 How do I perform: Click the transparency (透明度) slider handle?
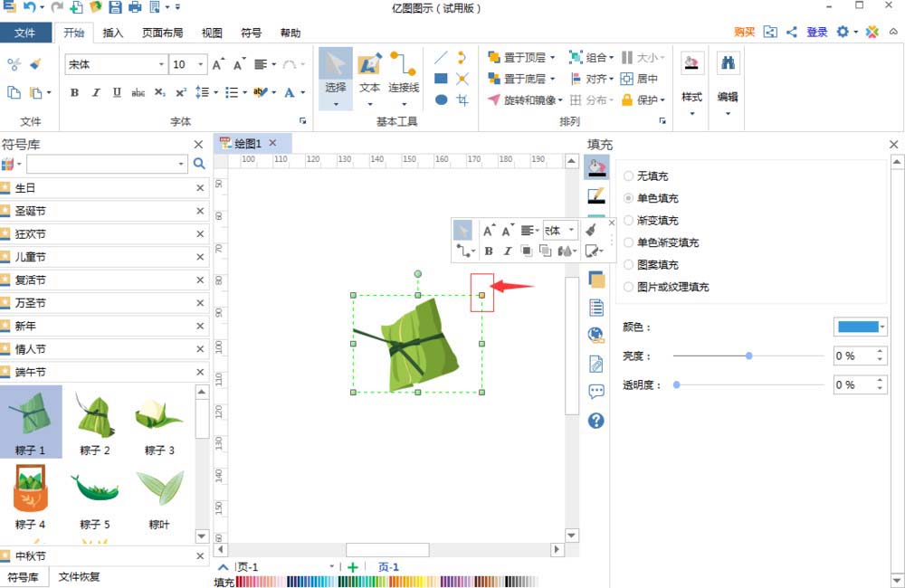tap(676, 384)
